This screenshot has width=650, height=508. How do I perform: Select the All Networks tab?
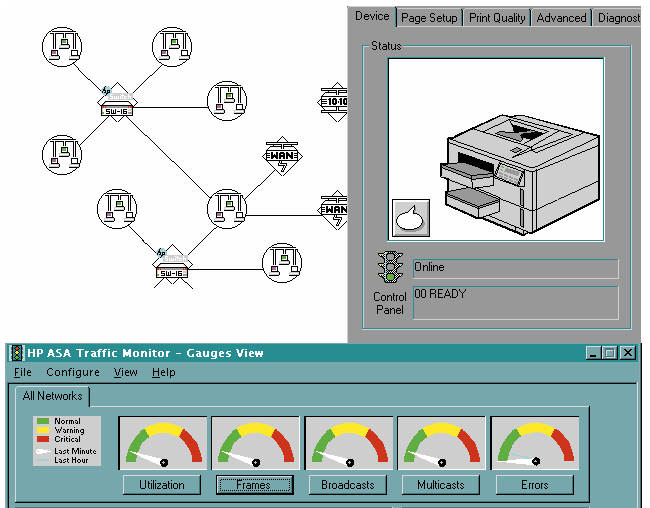pos(53,396)
